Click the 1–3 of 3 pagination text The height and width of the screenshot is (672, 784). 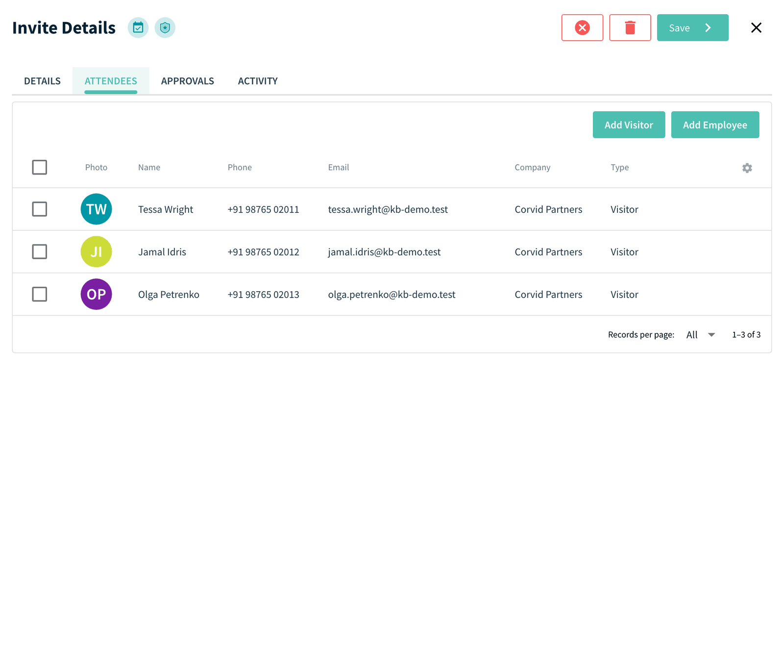click(x=746, y=335)
